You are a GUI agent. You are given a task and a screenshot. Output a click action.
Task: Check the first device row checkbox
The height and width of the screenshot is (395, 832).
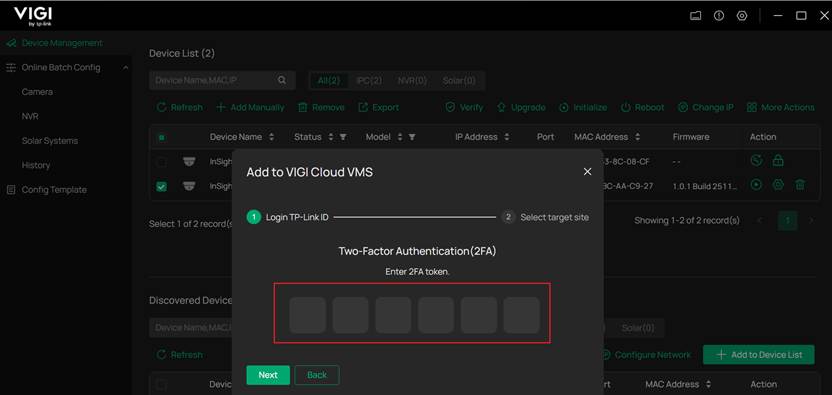pos(161,161)
